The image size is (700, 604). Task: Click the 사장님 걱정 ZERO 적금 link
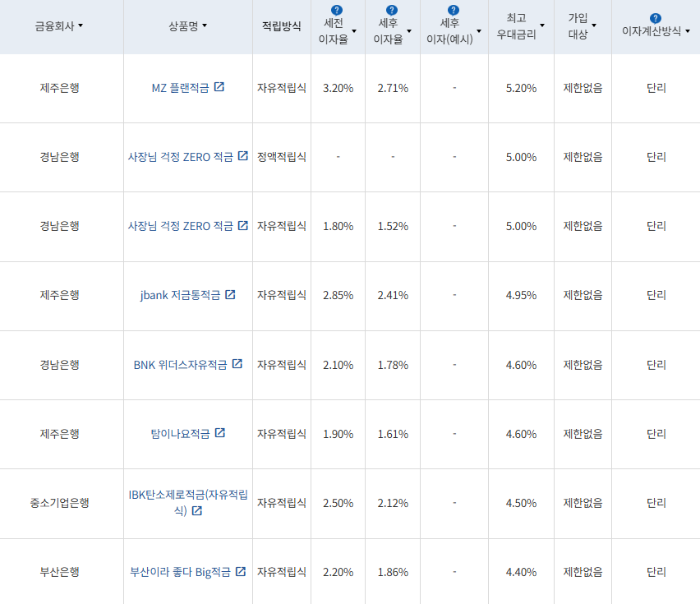(x=182, y=158)
